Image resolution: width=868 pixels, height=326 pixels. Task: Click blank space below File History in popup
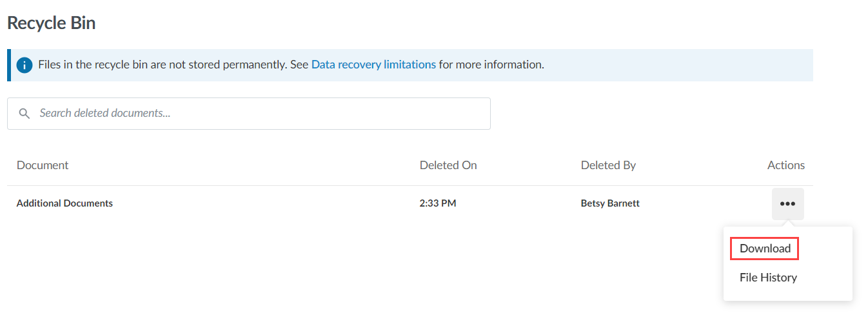point(787,294)
